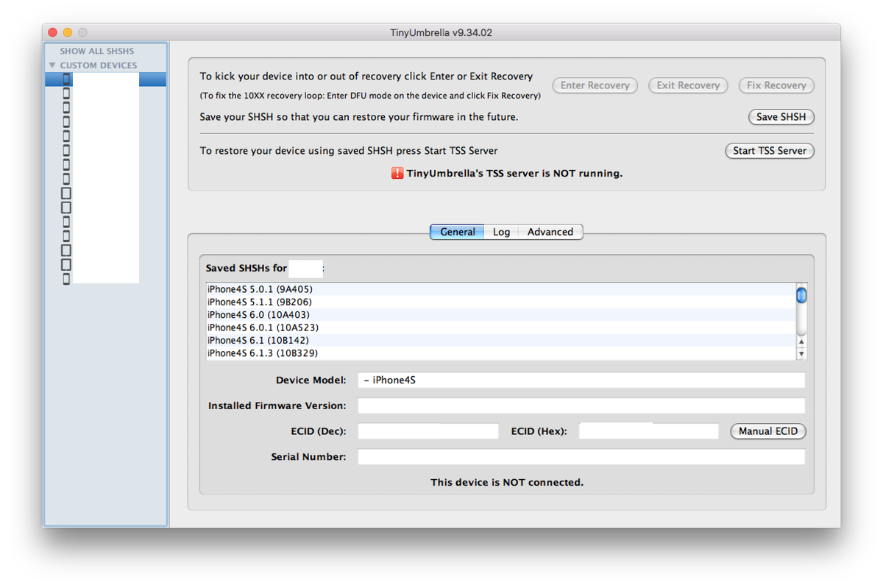
Task: Switch to the General tab
Action: pyautogui.click(x=457, y=232)
